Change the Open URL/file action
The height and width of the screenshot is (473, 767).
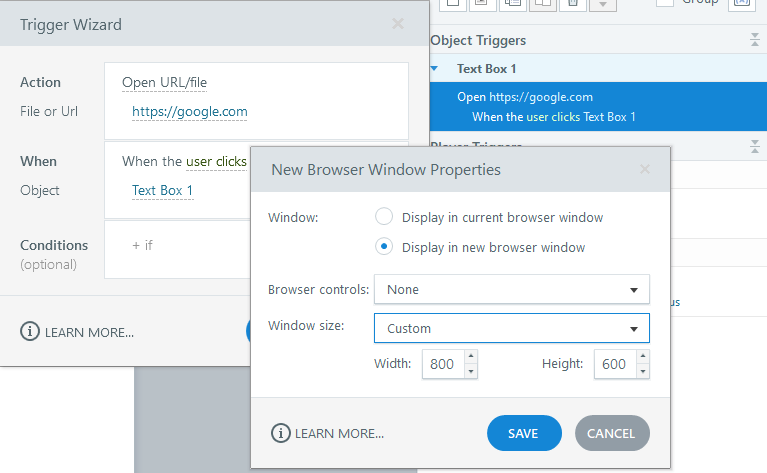click(x=164, y=82)
